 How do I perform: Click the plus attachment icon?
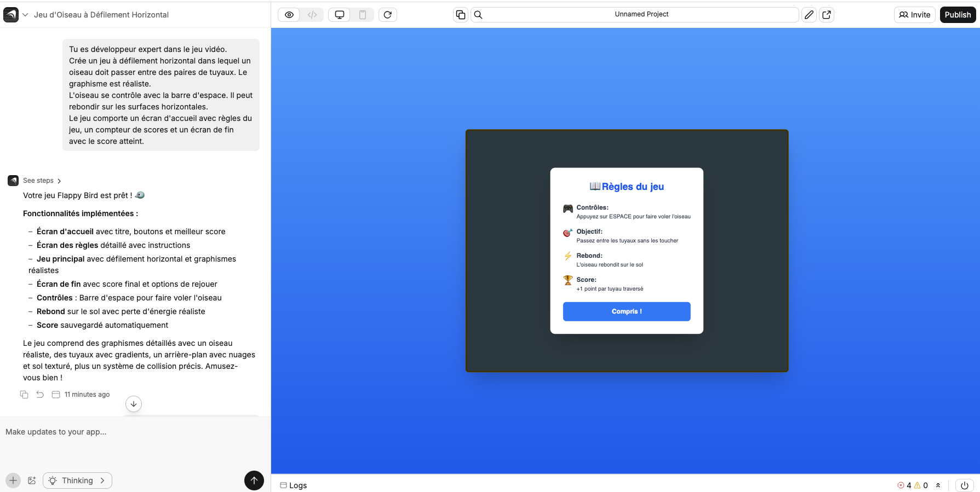coord(13,481)
